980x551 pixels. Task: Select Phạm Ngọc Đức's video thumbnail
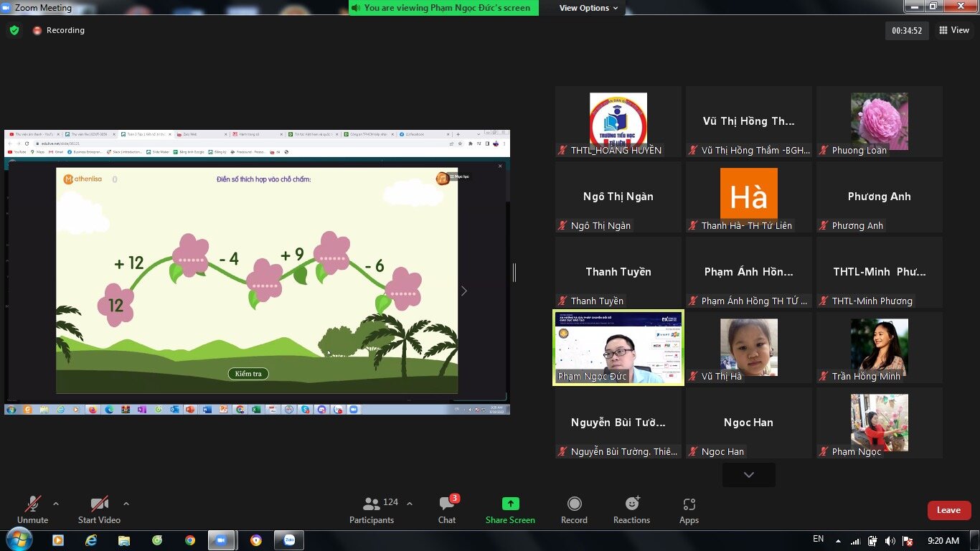(x=618, y=347)
